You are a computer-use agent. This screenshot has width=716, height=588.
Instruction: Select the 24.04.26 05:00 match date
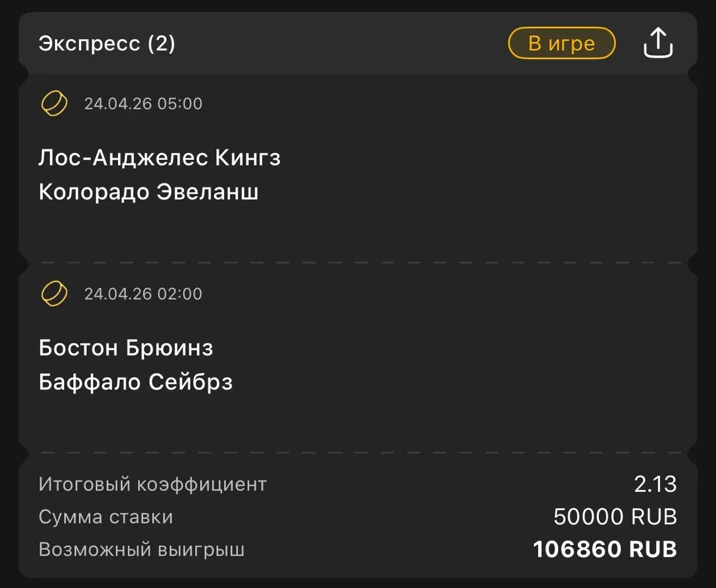[143, 104]
